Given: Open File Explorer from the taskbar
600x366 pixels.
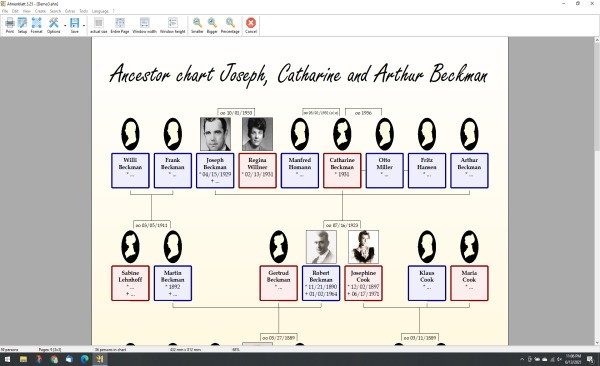Looking at the screenshot, I should point(23,359).
